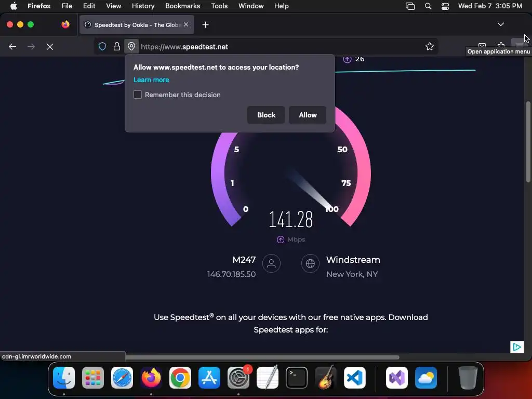
Task: Click the AdChoices icon at bottom right
Action: click(x=517, y=347)
